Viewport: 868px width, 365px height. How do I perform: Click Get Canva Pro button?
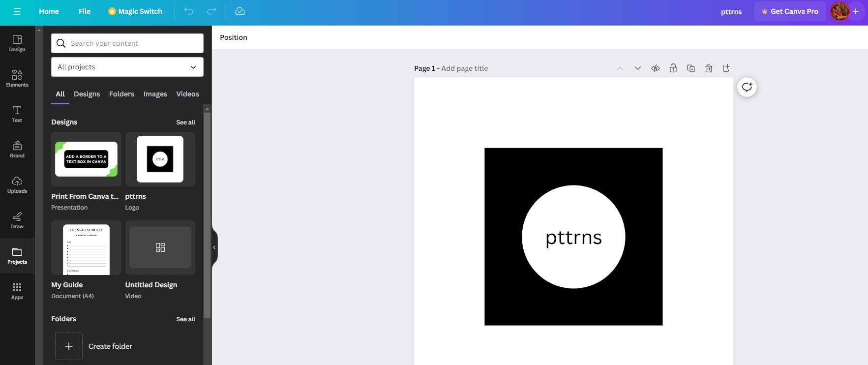coord(790,11)
